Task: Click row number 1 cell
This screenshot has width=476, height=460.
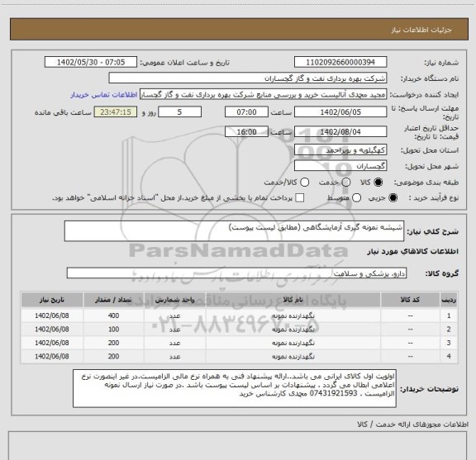Action: tap(449, 315)
